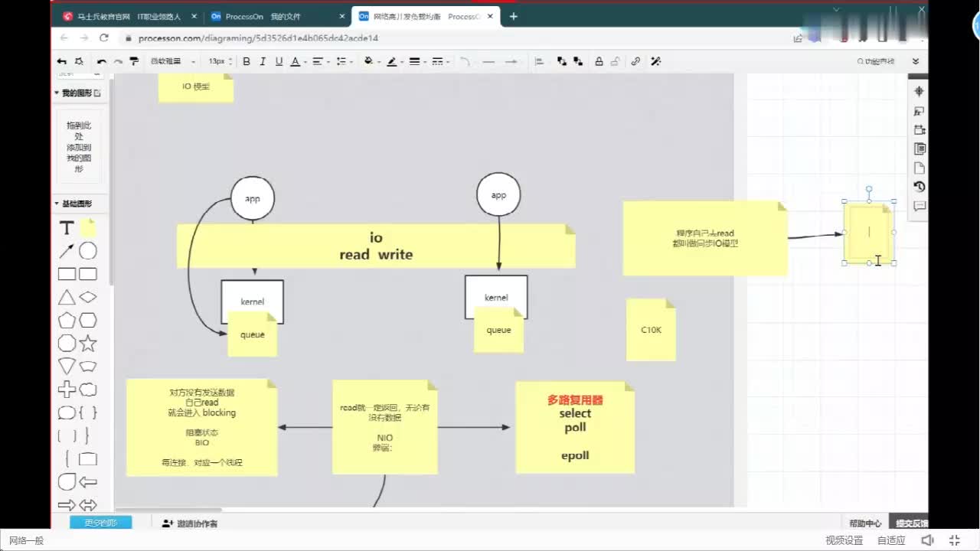Open a new browser tab
Viewport: 980px width, 551px height.
tap(513, 16)
